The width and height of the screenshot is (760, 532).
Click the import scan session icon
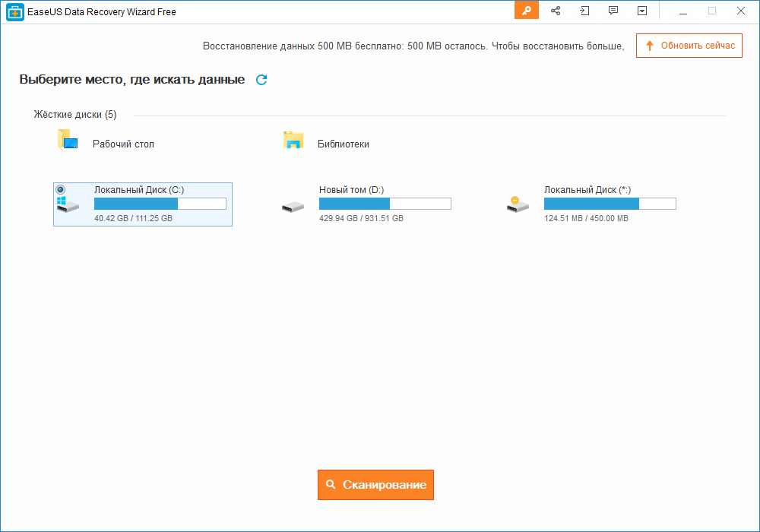click(x=584, y=10)
